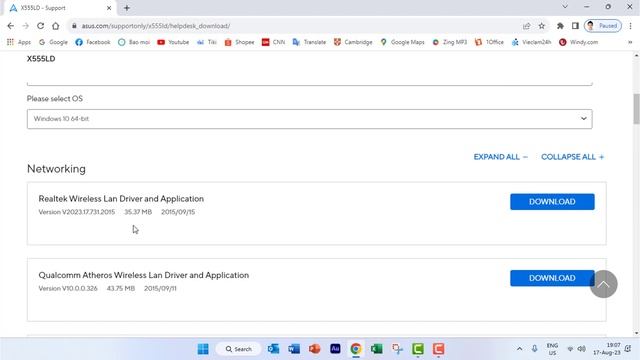Open the clock and date in taskbar
The width and height of the screenshot is (640, 360).
607,349
